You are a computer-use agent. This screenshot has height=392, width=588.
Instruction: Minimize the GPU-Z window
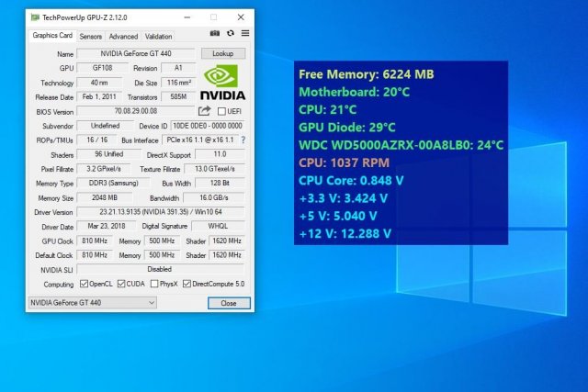pos(187,17)
